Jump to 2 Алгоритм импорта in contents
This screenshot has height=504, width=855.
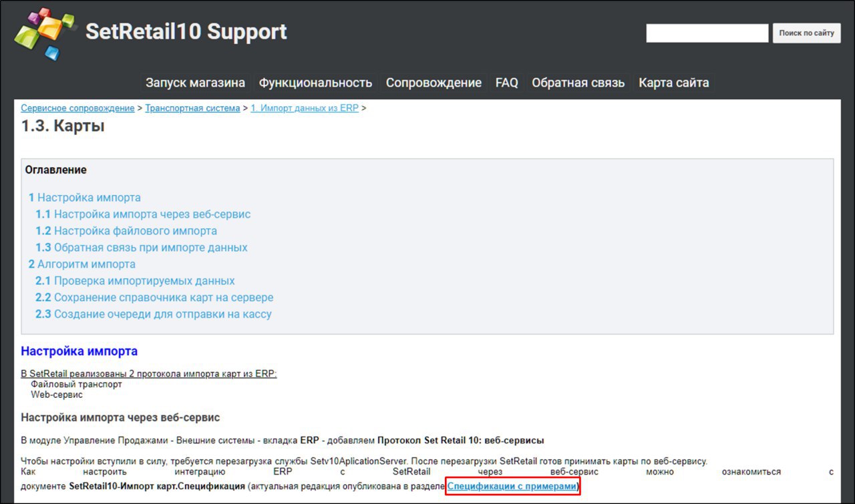[x=81, y=264]
